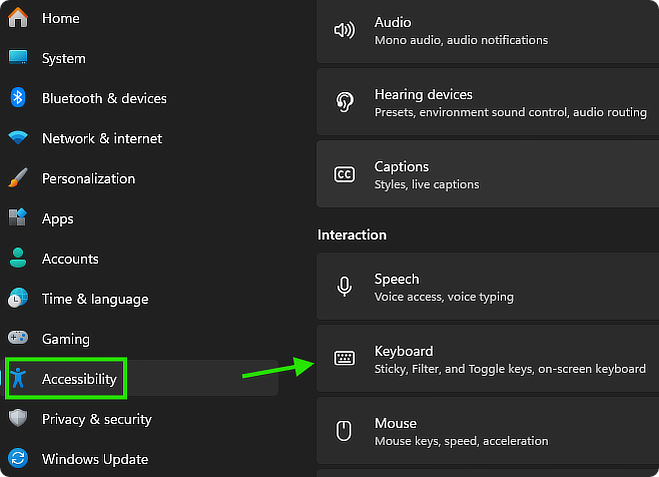Select Network & internet in sidebar

tap(141, 138)
